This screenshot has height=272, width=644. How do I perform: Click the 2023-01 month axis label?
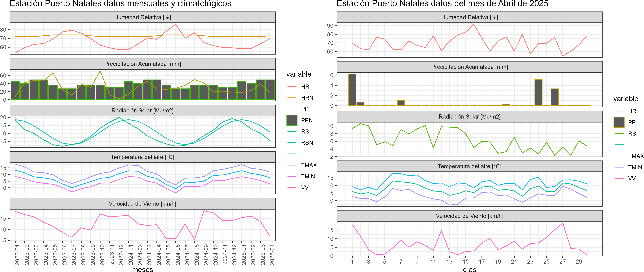17,254
